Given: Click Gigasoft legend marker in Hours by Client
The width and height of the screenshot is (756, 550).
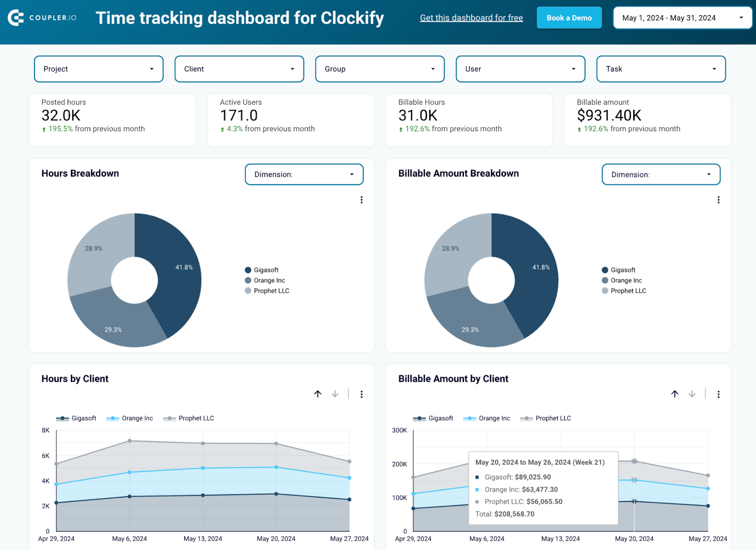Looking at the screenshot, I should (x=62, y=418).
